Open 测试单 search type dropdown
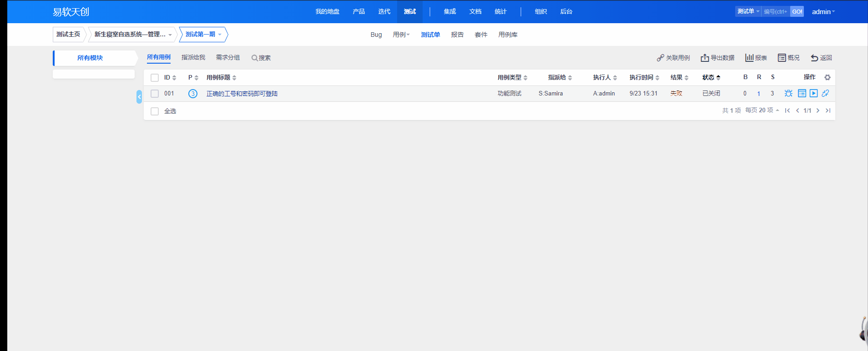 point(748,11)
